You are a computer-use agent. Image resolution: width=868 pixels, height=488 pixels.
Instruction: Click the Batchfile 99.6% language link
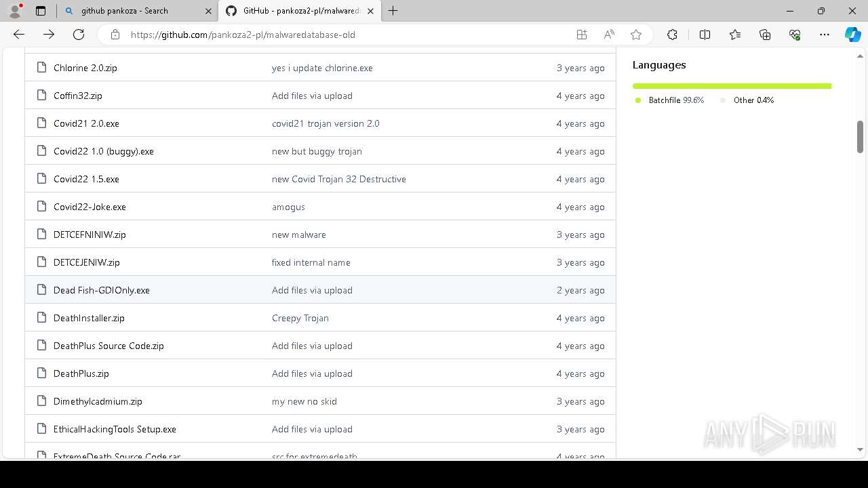[676, 100]
